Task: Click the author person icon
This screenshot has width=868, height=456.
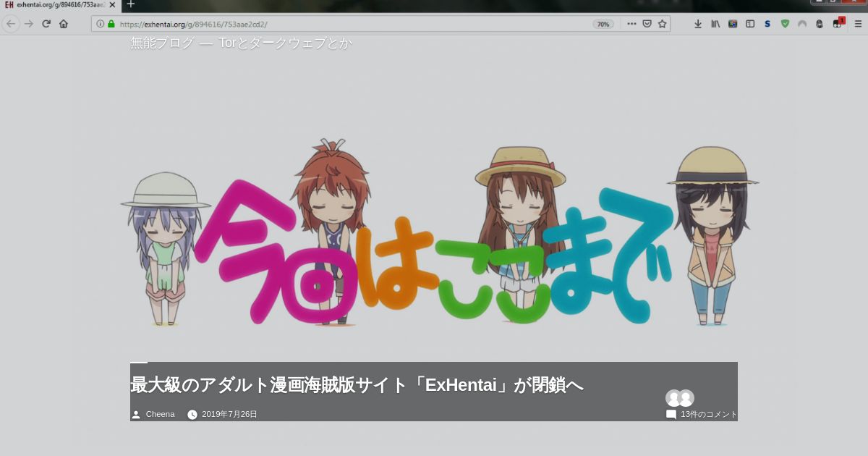Action: (x=135, y=415)
